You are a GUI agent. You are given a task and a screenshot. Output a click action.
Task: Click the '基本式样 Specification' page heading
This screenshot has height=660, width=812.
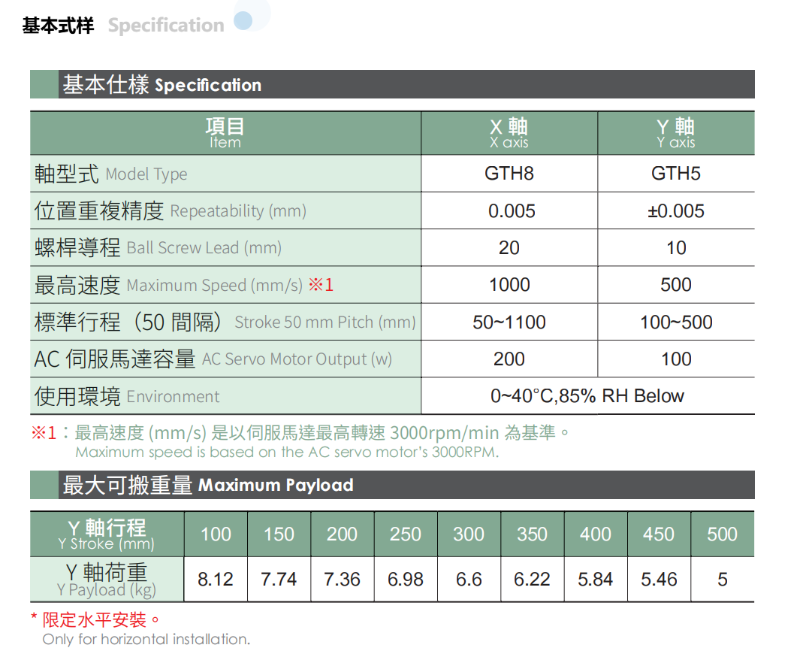point(123,25)
